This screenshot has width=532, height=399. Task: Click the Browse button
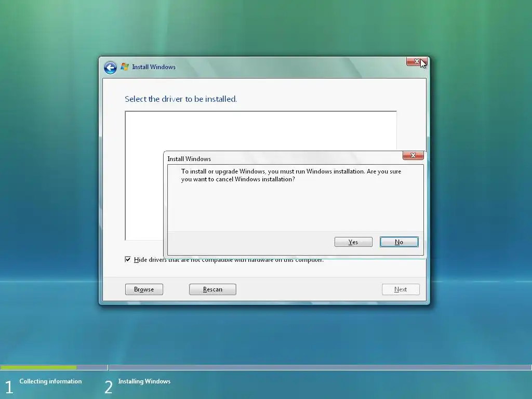coord(144,289)
